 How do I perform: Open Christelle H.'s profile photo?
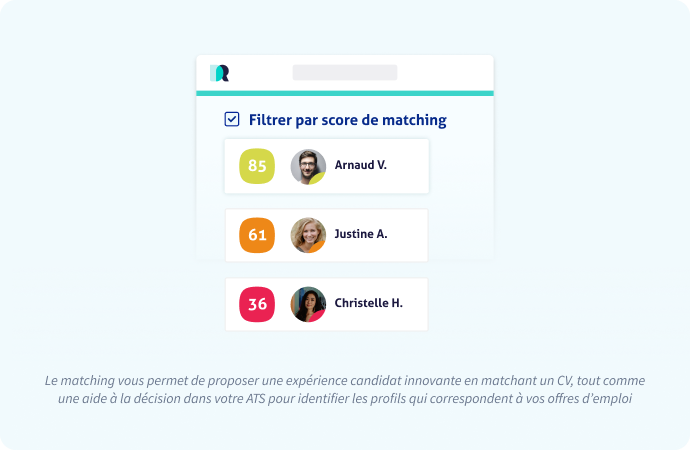point(308,304)
